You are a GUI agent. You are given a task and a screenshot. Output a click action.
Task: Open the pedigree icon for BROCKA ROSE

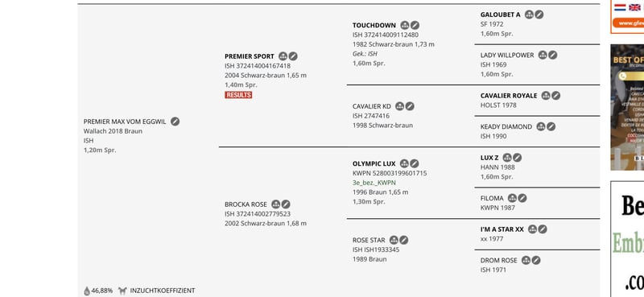tap(276, 204)
